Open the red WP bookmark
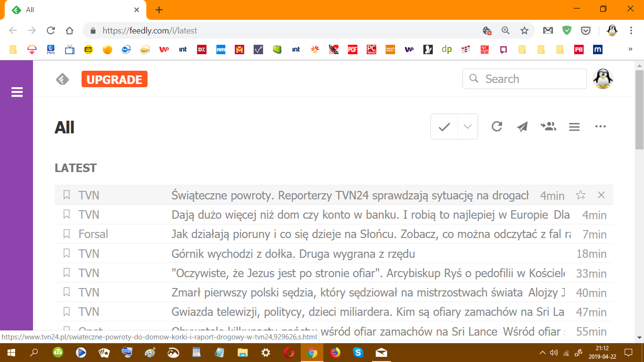Image resolution: width=644 pixels, height=362 pixels. (164, 49)
